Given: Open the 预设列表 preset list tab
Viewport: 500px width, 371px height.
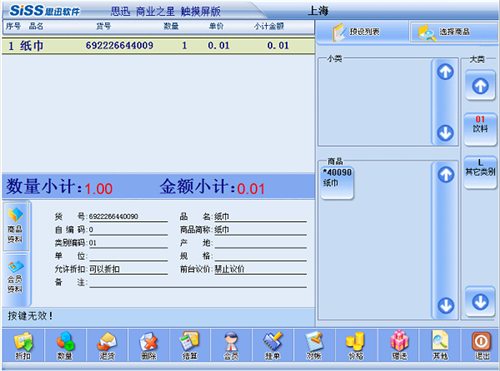Looking at the screenshot, I should (362, 32).
